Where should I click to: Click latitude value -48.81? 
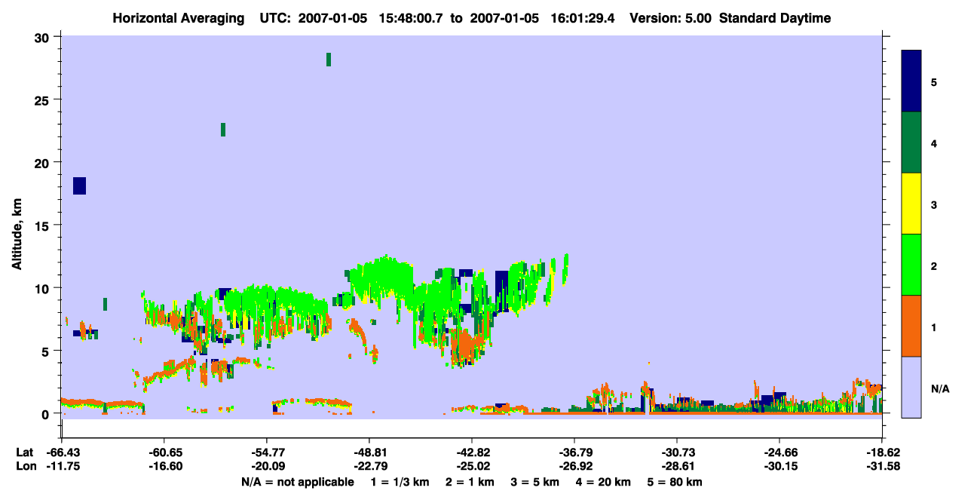click(369, 452)
